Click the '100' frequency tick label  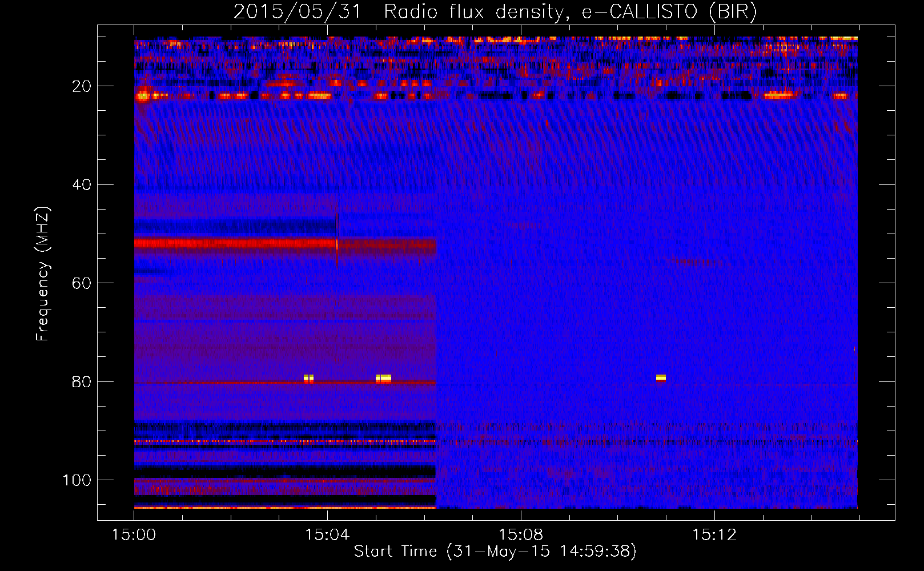(x=77, y=480)
